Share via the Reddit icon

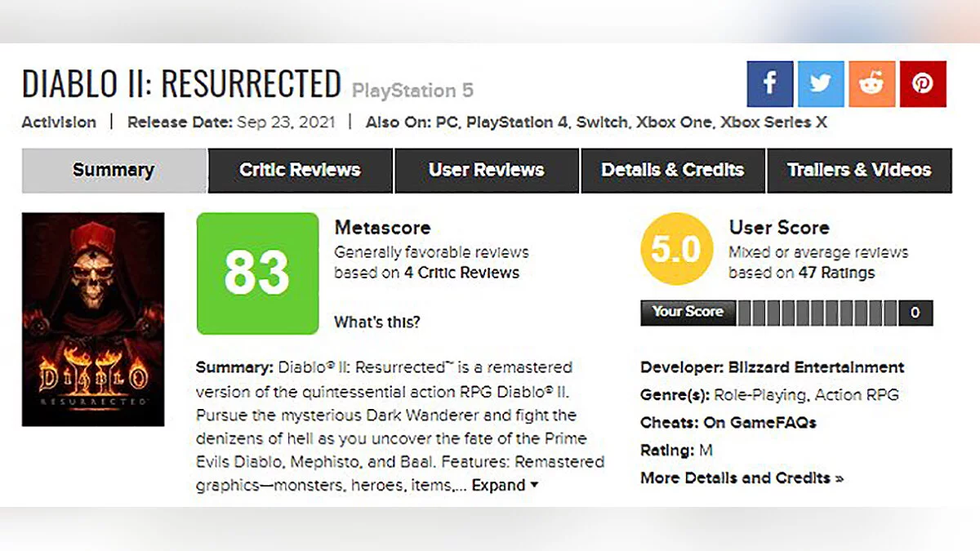tap(871, 84)
